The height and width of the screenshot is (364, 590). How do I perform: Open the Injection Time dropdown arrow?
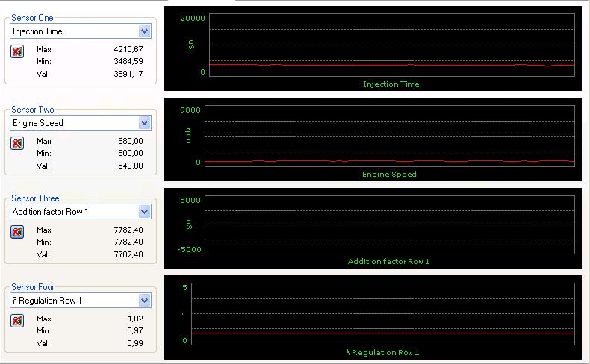tap(144, 31)
